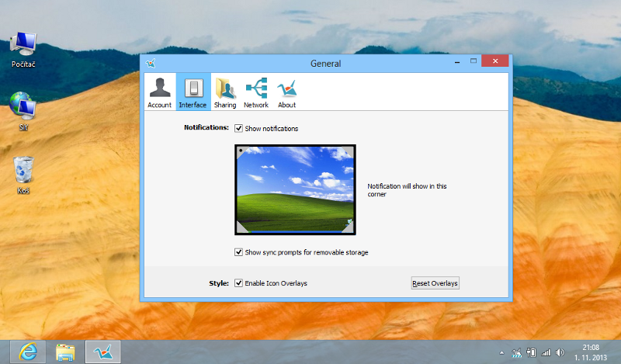Toggle Show sync prompts for removable storage
621x364 pixels.
(x=238, y=252)
